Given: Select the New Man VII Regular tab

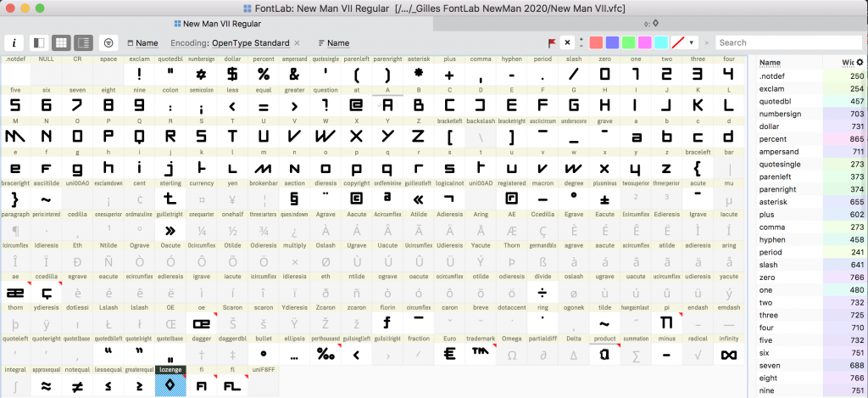Looking at the screenshot, I should (x=217, y=24).
